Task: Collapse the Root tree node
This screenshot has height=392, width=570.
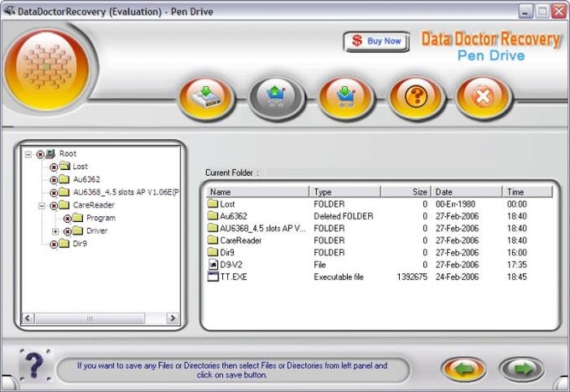Action: tap(28, 154)
